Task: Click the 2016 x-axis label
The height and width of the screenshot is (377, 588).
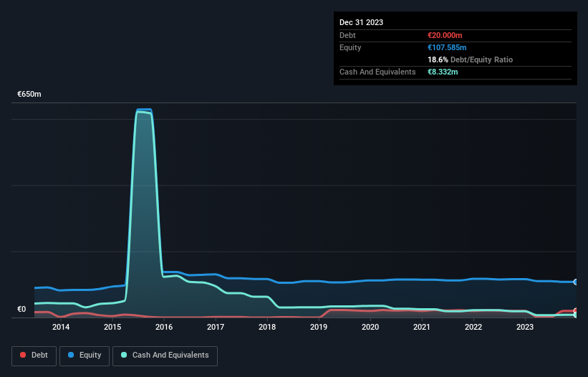Action: tap(164, 327)
